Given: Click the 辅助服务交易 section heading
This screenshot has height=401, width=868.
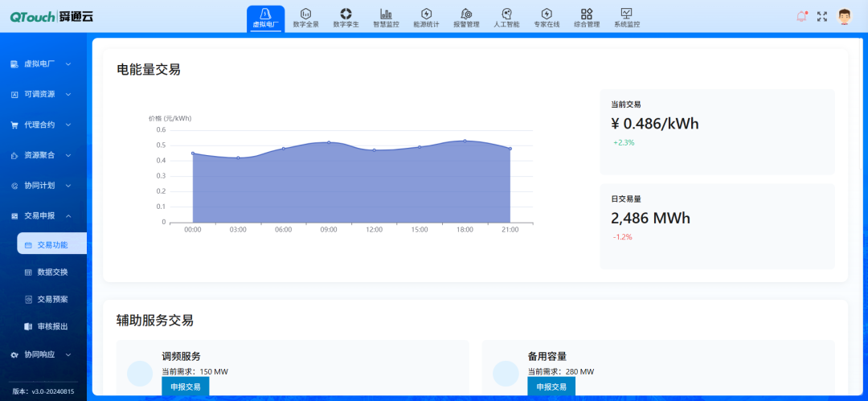Looking at the screenshot, I should pyautogui.click(x=155, y=320).
